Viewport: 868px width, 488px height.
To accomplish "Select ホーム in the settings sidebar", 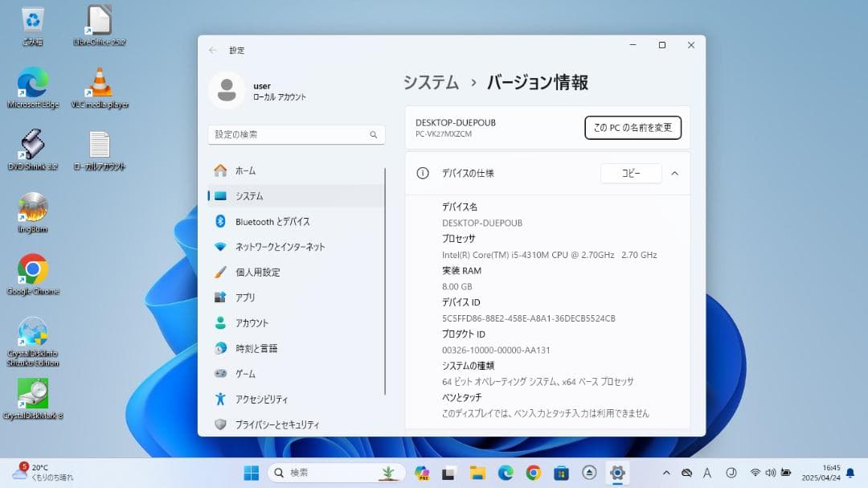I will coord(296,170).
